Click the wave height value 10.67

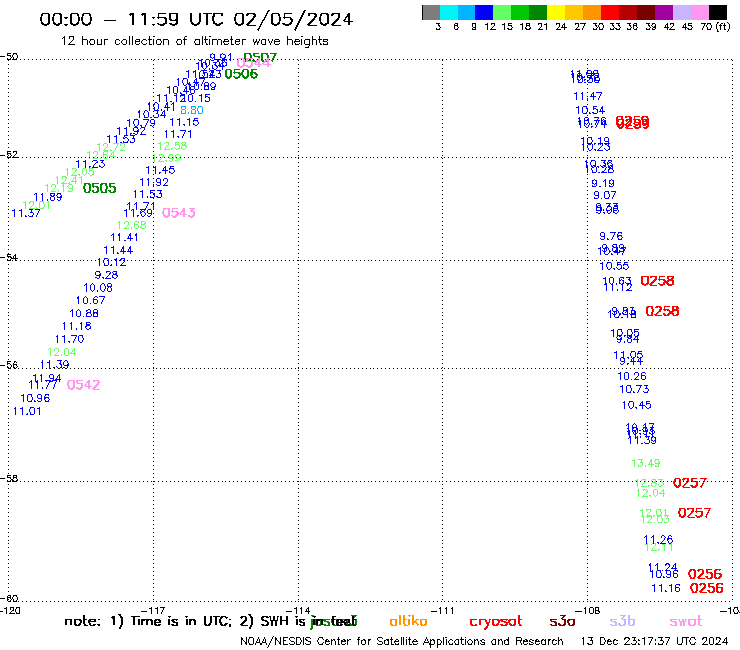(91, 300)
